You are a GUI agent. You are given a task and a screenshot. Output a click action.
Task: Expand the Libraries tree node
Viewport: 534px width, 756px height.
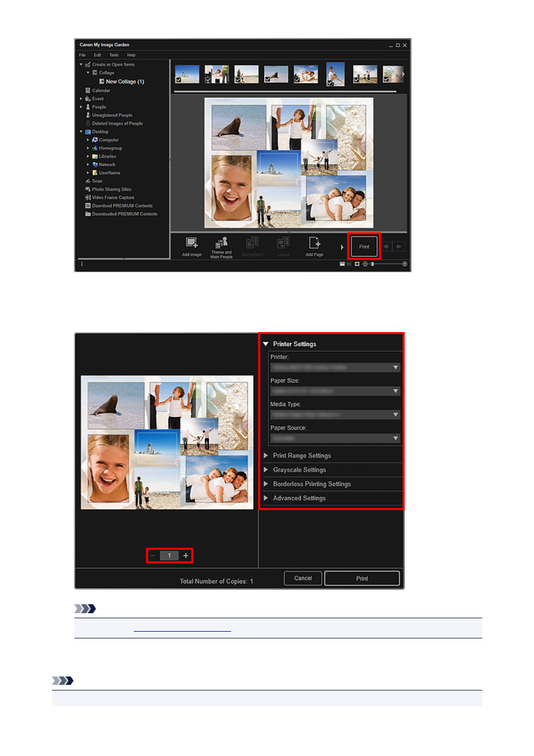tap(88, 156)
